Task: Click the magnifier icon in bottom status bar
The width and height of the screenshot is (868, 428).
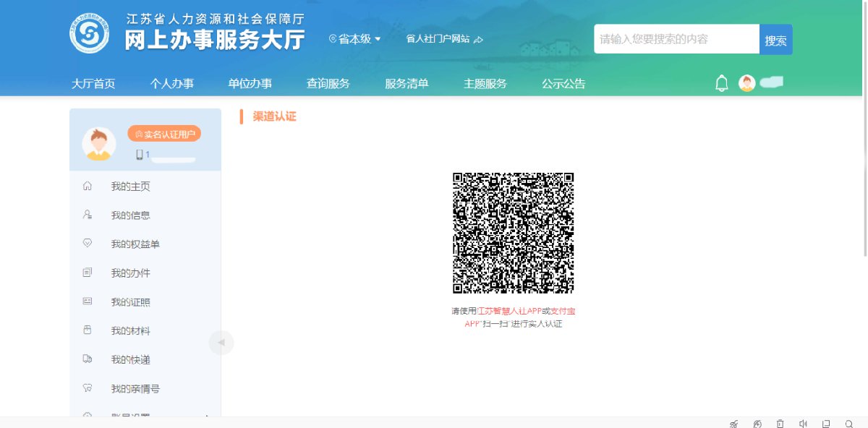Action: click(x=848, y=424)
